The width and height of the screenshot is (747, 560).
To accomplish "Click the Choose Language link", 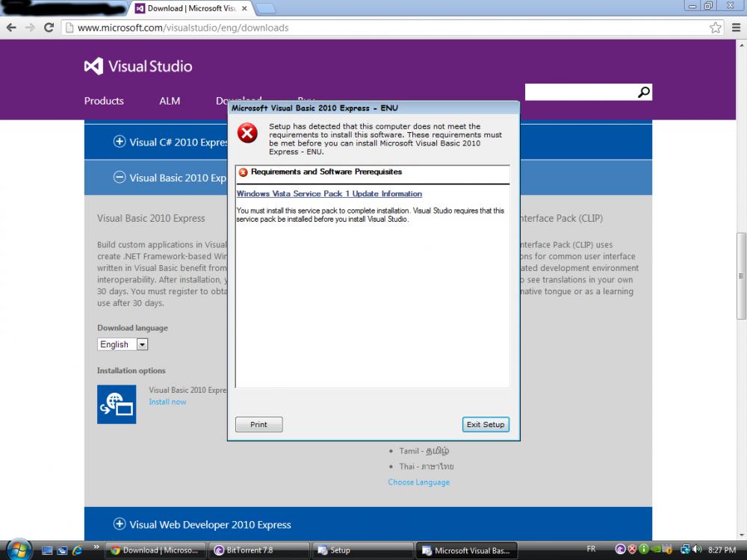I will pos(419,482).
